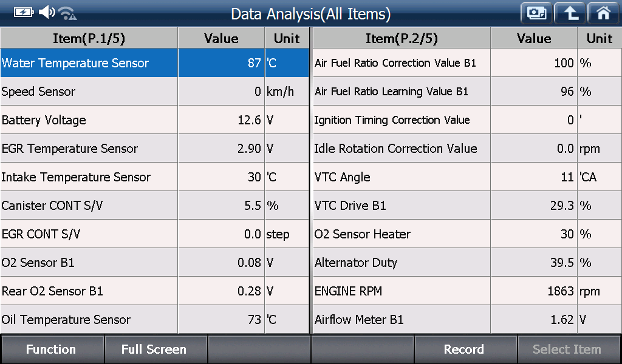Select the ENGINE RPM row
Viewport: 622px width, 364px height.
click(x=467, y=291)
